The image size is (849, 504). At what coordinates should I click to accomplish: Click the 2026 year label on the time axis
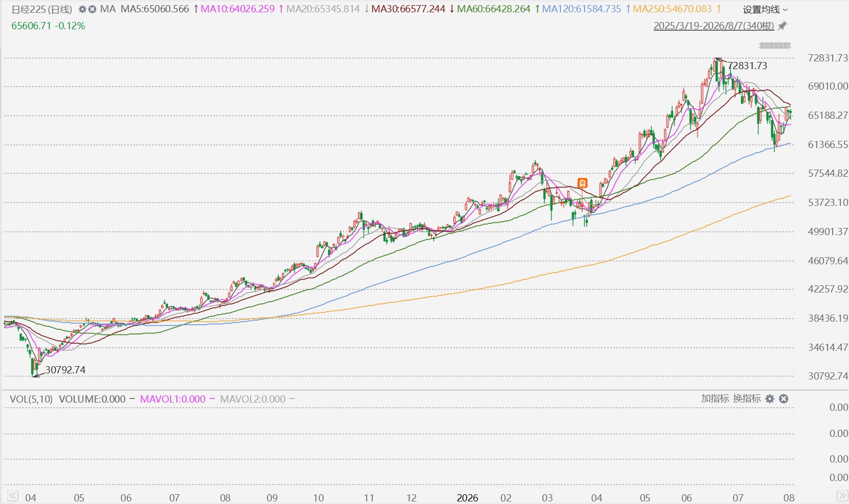pos(468,498)
